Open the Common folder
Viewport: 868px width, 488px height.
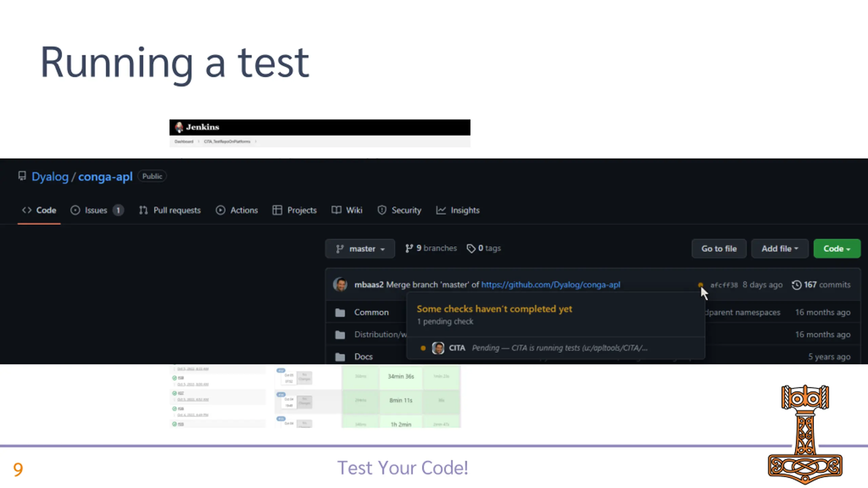(x=371, y=312)
